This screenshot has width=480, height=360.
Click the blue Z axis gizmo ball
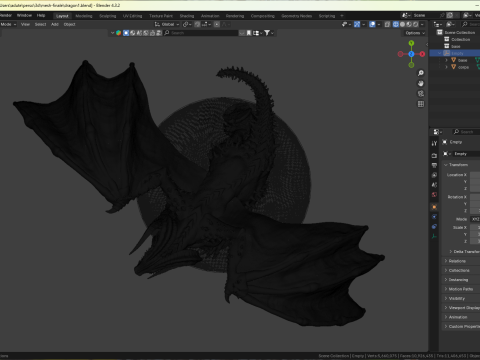(x=411, y=54)
